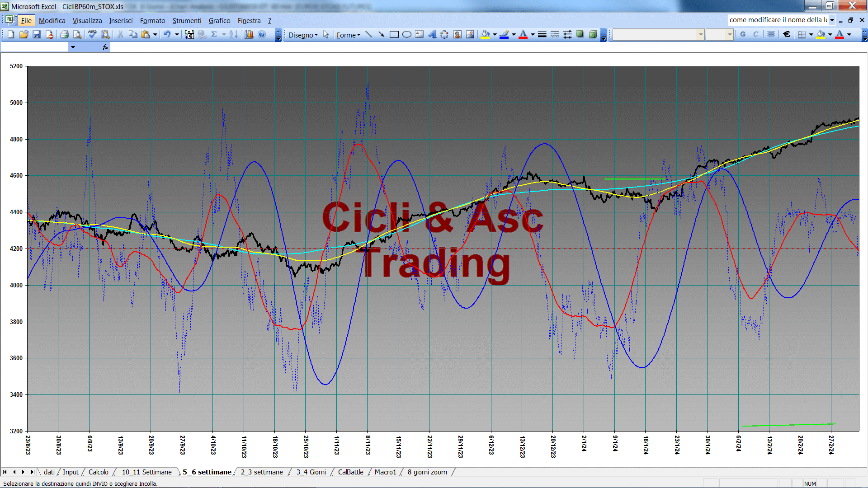The height and width of the screenshot is (488, 868).
Task: Run the spelling check
Action: [92, 34]
